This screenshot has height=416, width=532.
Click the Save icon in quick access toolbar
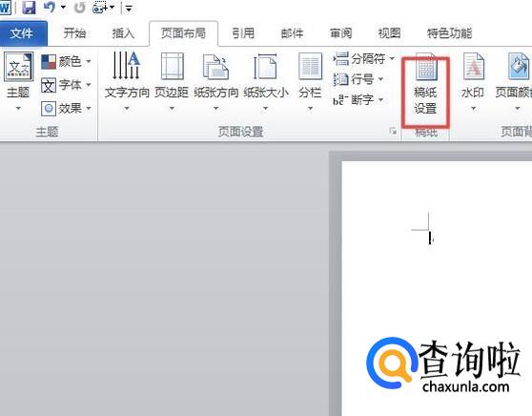(29, 8)
